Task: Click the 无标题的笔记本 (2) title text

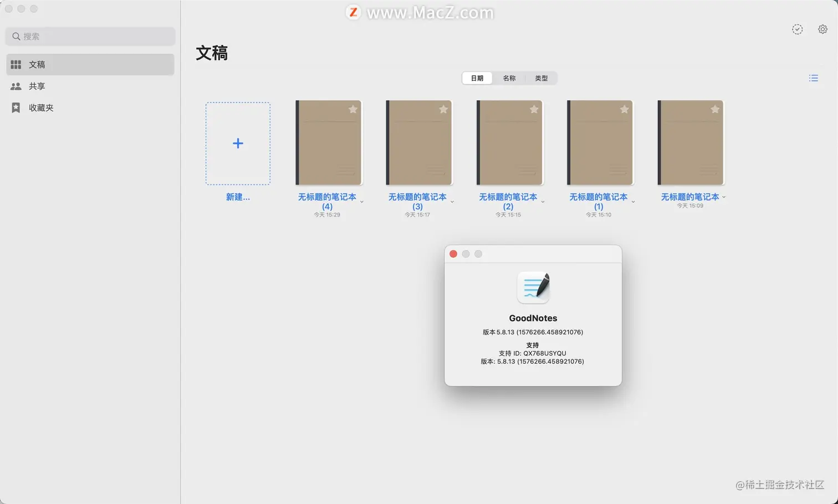Action: [508, 202]
